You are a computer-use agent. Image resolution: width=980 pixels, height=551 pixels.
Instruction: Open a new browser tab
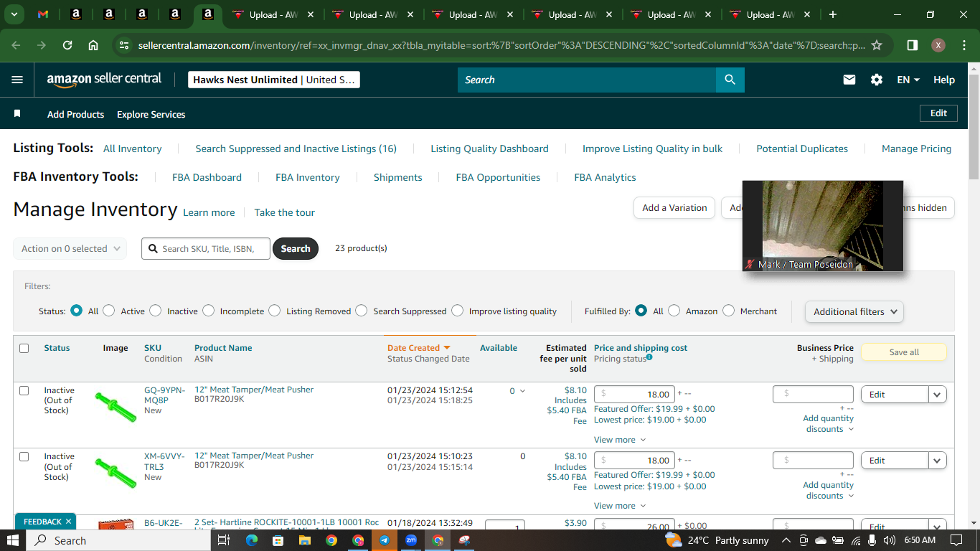[833, 14]
